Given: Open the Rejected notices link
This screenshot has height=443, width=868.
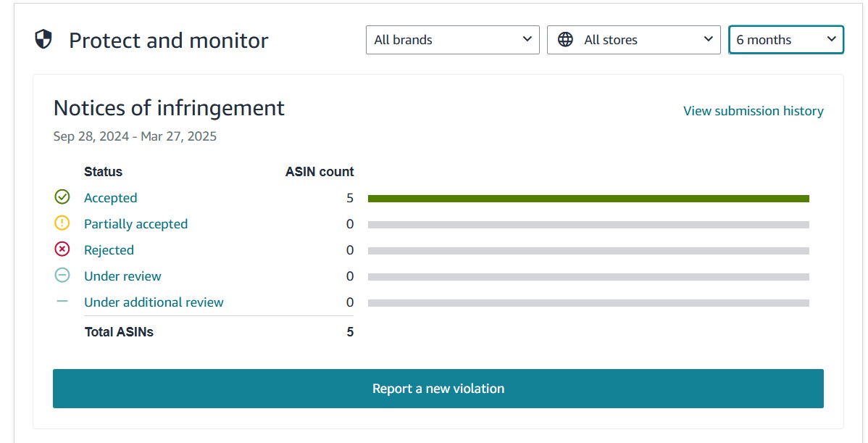Looking at the screenshot, I should [109, 249].
